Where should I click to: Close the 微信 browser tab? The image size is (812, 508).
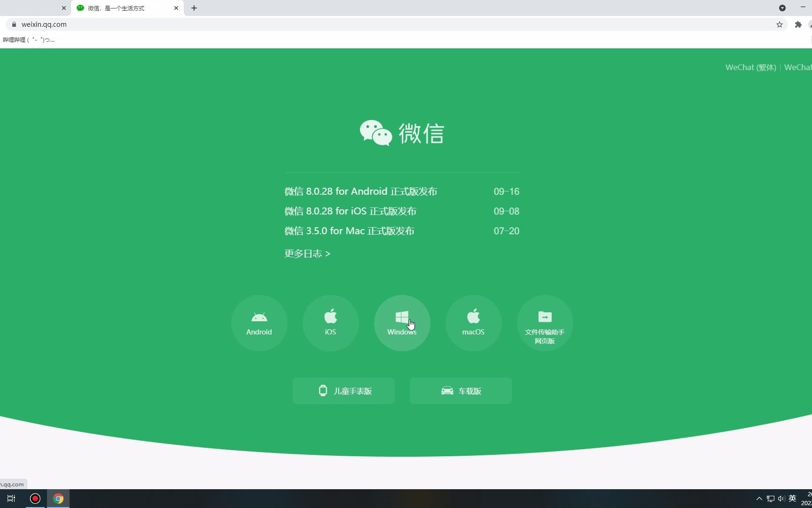pyautogui.click(x=176, y=8)
